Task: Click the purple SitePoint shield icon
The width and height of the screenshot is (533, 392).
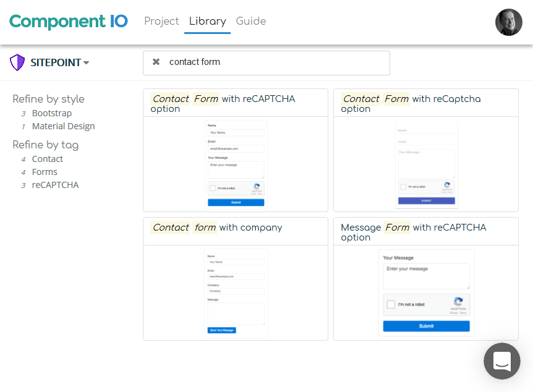Action: pos(17,62)
